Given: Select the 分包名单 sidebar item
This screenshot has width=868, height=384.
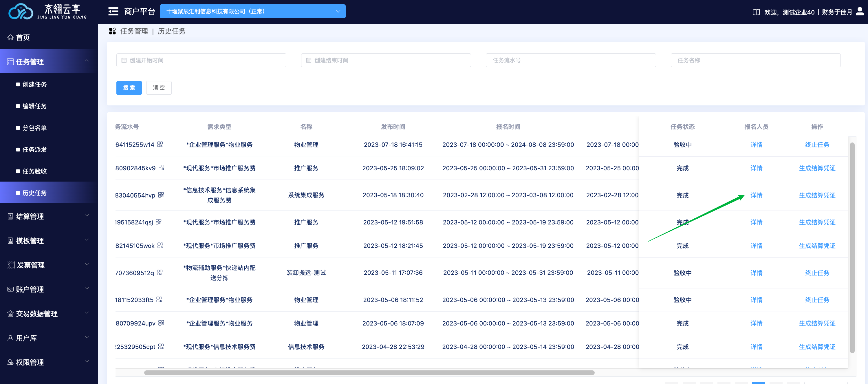Looking at the screenshot, I should coord(34,128).
